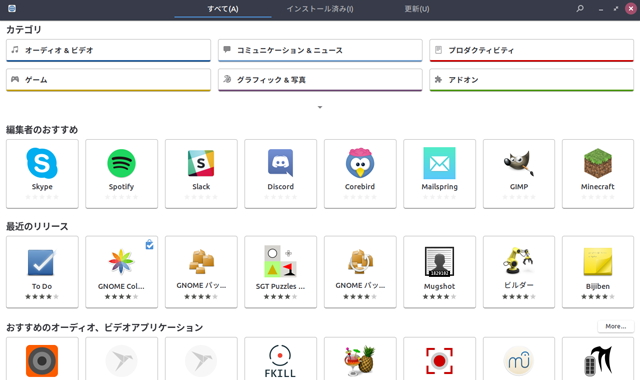This screenshot has height=380, width=640.
Task: Open the GIMP app tile
Action: tap(519, 174)
